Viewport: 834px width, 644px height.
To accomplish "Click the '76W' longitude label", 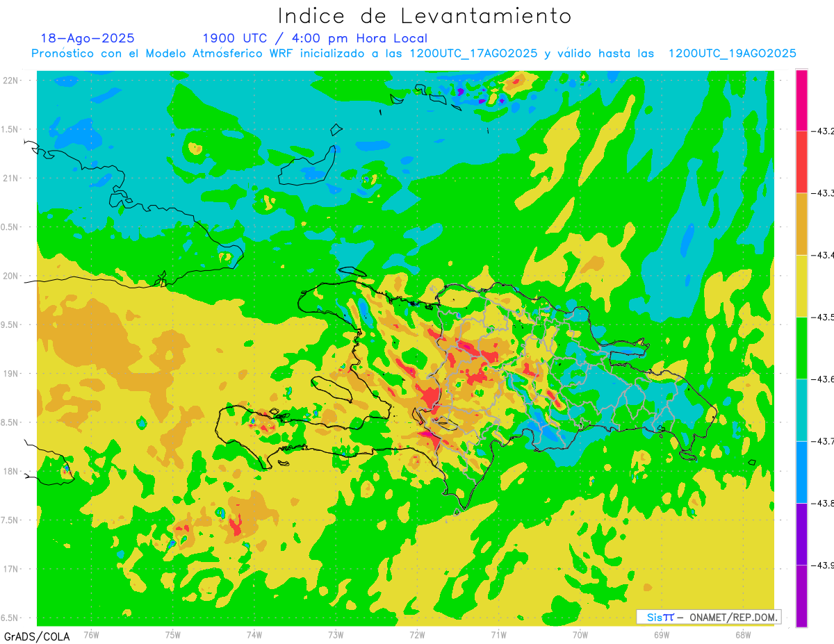I will pyautogui.click(x=91, y=634).
